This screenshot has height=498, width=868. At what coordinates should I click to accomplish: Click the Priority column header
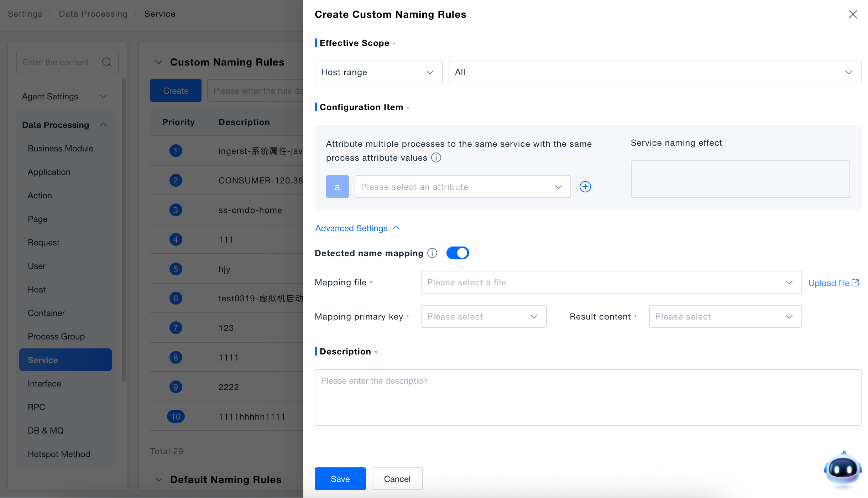(178, 122)
